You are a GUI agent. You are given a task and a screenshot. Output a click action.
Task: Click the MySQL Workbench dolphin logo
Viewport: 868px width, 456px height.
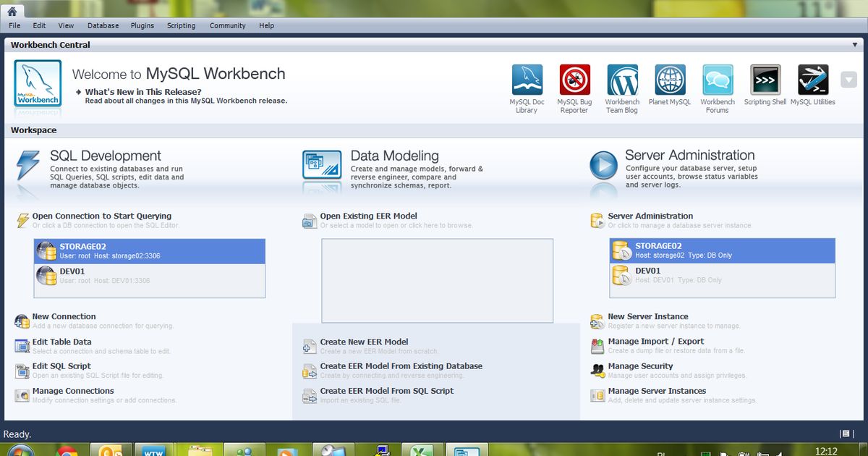pos(37,82)
